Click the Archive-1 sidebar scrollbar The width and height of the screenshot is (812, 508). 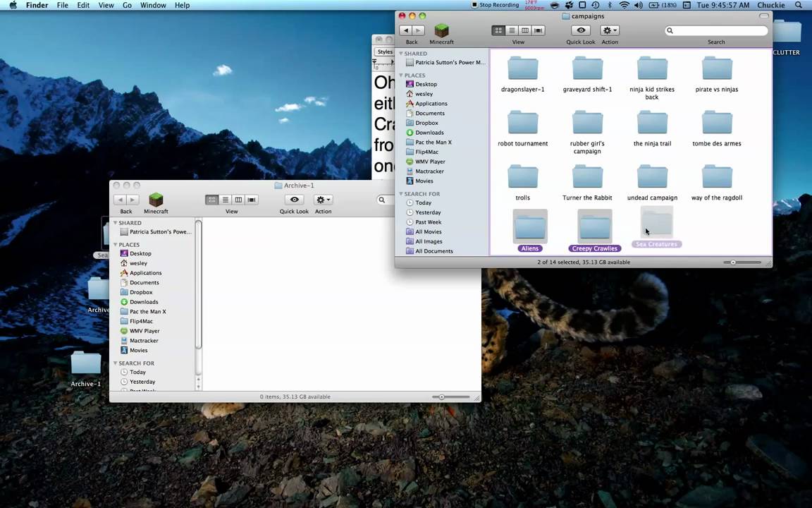click(198, 284)
